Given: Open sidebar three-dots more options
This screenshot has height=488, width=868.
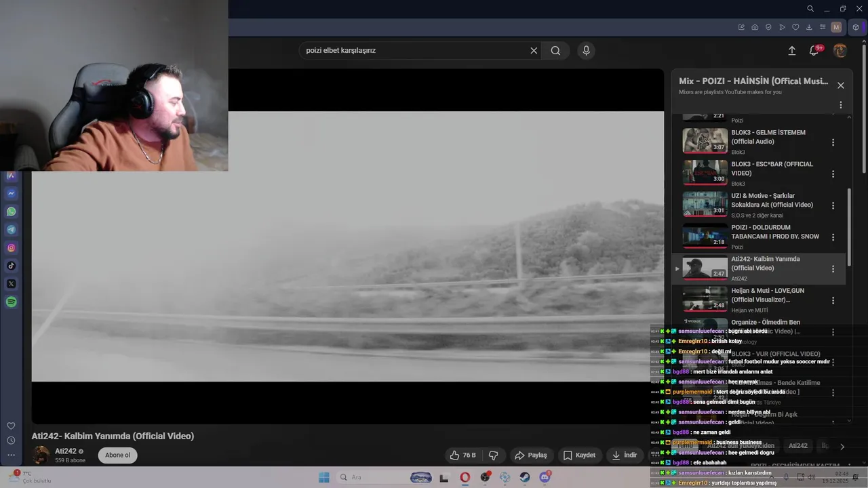Looking at the screenshot, I should (x=11, y=455).
